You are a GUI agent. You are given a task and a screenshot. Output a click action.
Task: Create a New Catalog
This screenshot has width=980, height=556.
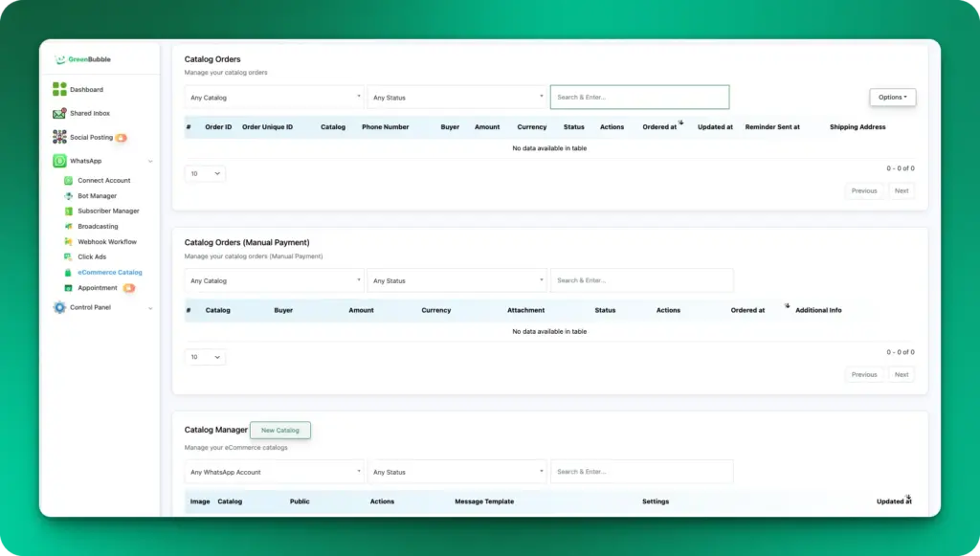tap(279, 430)
